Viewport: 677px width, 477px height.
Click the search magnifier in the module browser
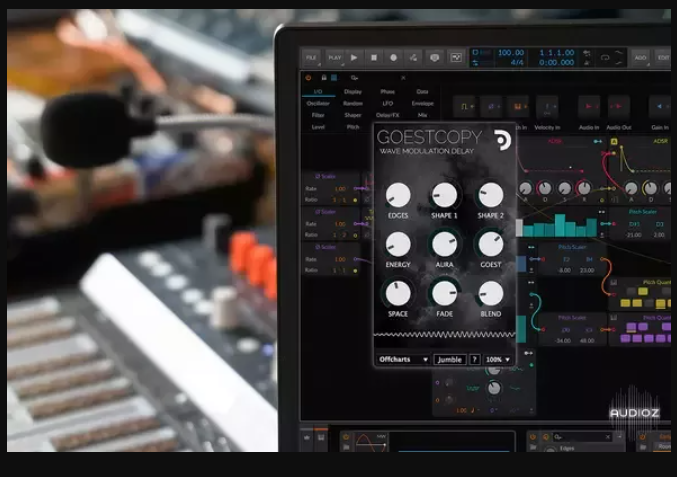354,78
